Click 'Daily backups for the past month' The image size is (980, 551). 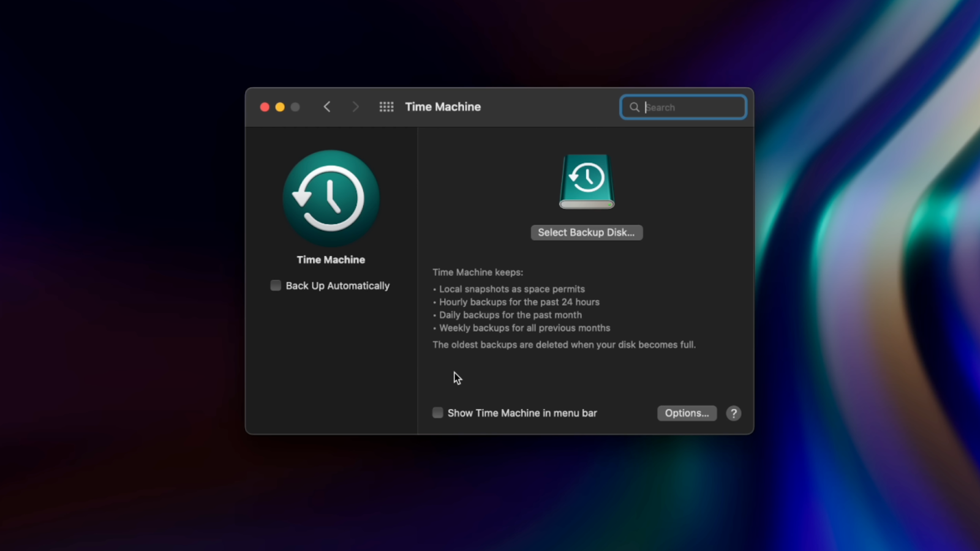click(510, 315)
